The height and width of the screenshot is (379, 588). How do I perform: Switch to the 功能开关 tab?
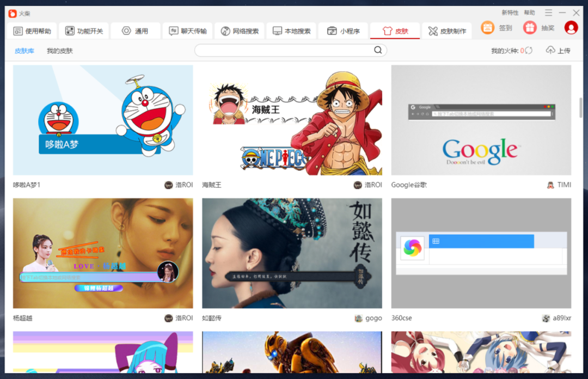[x=84, y=31]
